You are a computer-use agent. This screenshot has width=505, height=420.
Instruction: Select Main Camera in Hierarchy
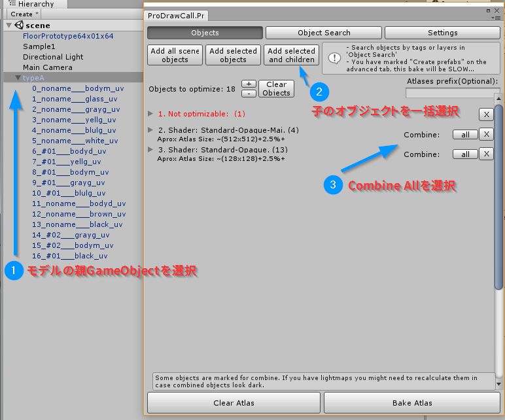tap(47, 67)
